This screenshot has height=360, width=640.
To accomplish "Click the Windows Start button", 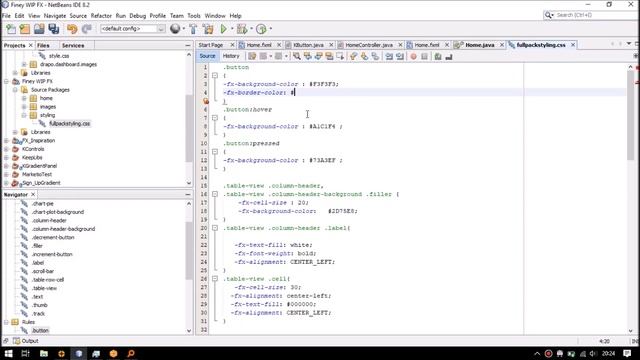I will 8,353.
